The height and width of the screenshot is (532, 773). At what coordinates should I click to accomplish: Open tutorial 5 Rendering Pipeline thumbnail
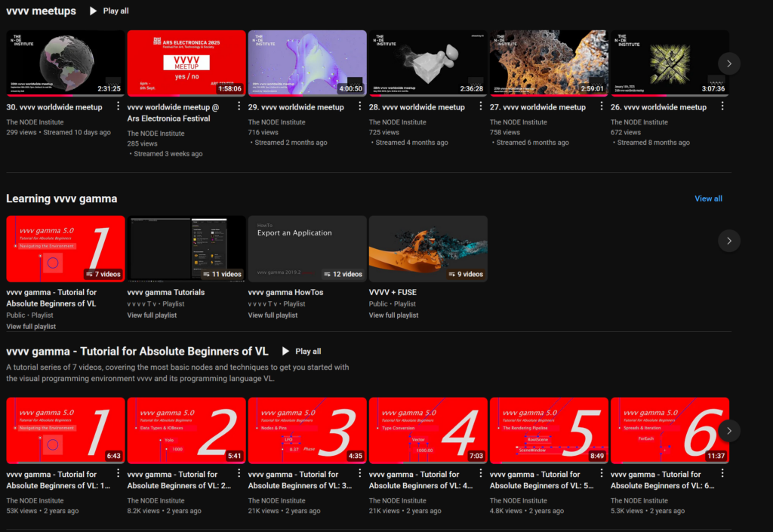[x=549, y=430]
